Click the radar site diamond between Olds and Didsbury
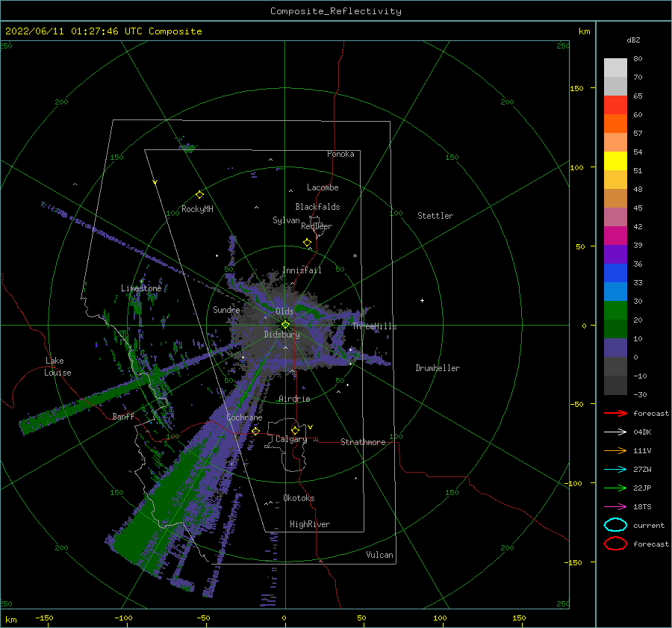Screen dimensions: 672x628 pos(285,325)
